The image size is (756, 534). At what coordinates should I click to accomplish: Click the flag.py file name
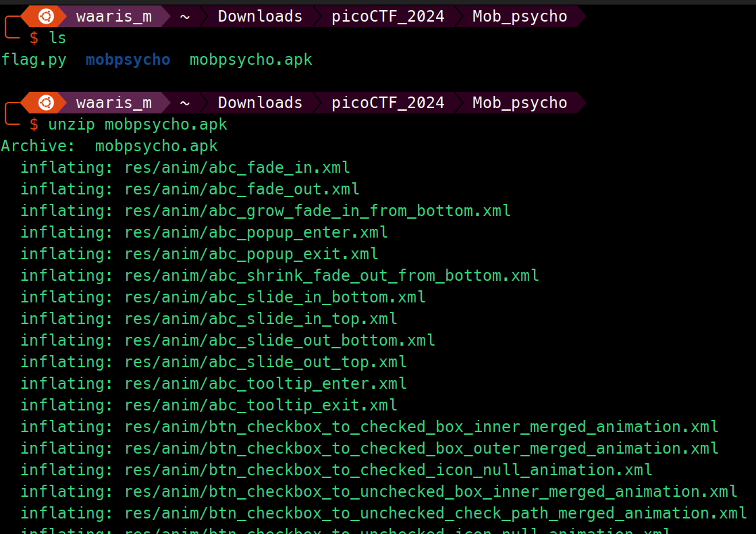tap(34, 60)
